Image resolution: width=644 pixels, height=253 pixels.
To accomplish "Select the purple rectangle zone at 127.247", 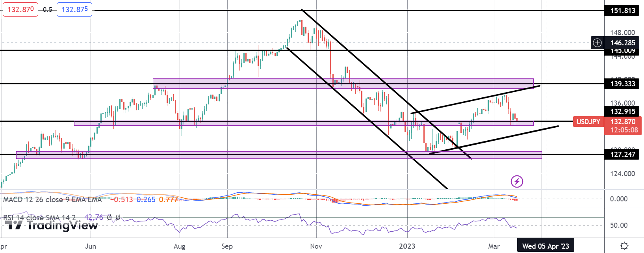I will [279, 155].
